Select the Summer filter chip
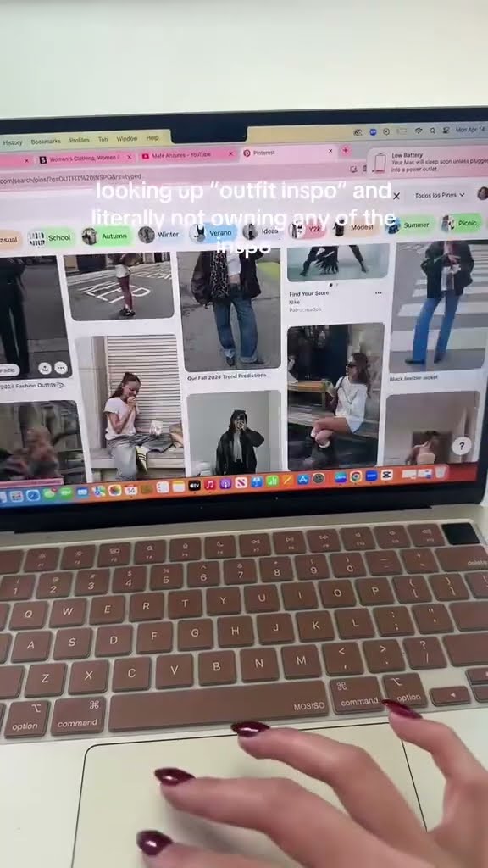 pos(409,225)
